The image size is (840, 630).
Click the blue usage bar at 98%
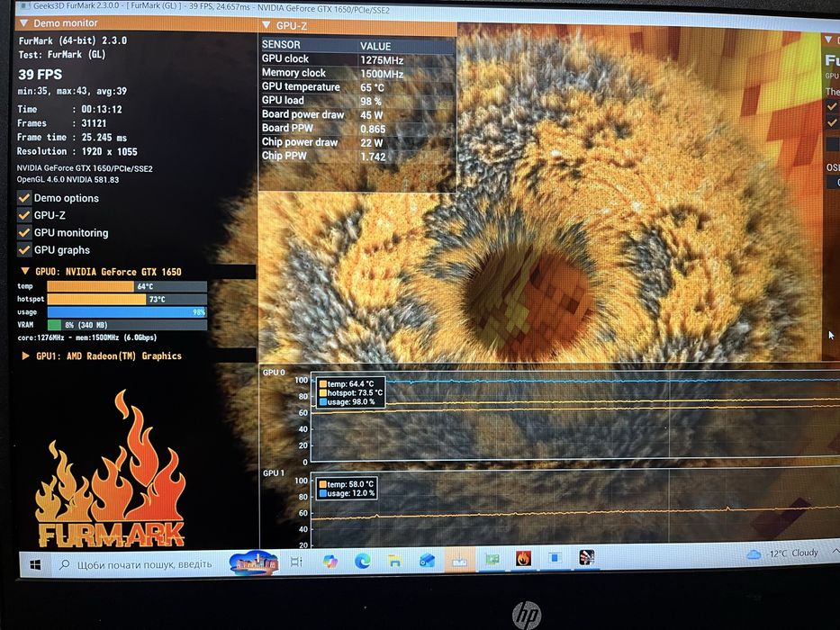click(x=127, y=311)
